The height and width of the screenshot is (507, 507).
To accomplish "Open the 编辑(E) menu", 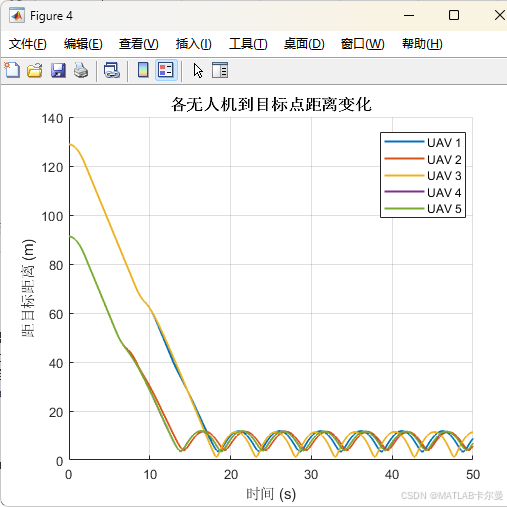I will (x=83, y=44).
